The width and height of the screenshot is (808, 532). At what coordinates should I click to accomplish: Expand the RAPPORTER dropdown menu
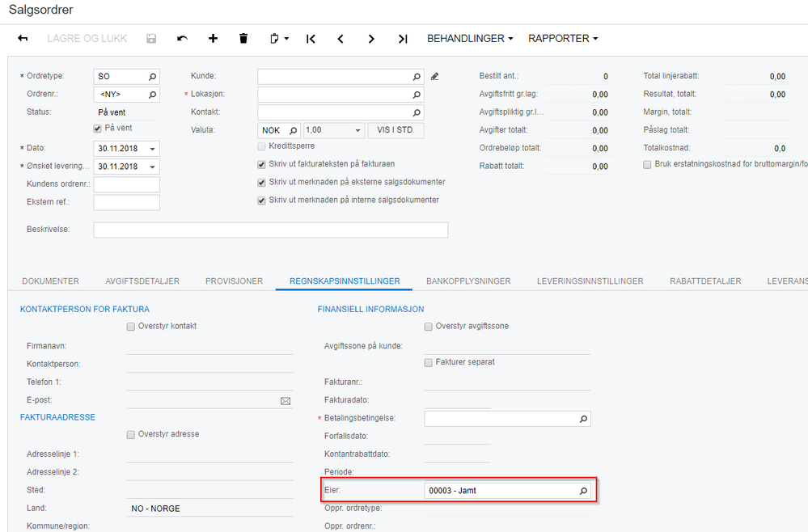coord(563,39)
